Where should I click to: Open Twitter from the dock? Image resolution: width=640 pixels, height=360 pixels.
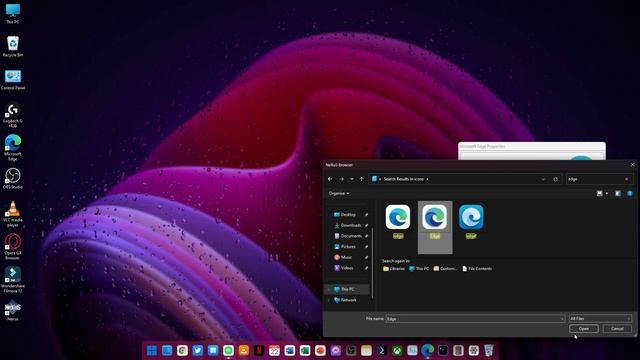[198, 350]
